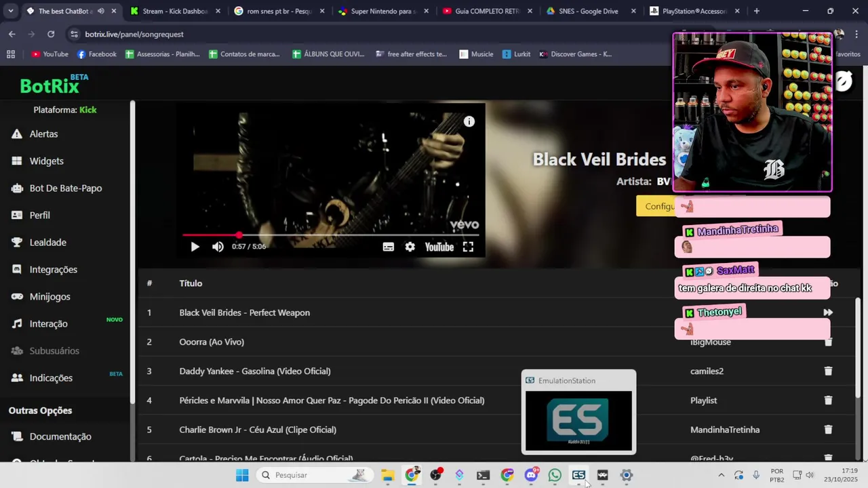This screenshot has width=868, height=488.
Task: Open Subusuários in the sidebar
Action: tap(54, 351)
